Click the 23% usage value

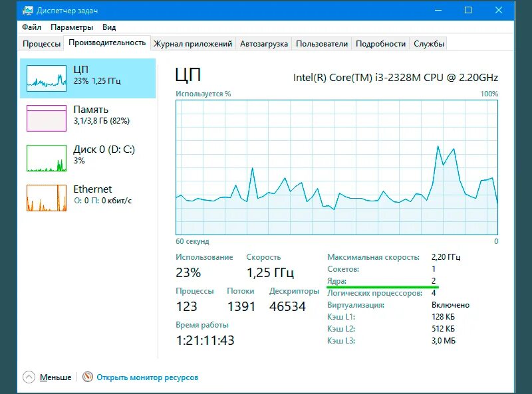pos(188,272)
